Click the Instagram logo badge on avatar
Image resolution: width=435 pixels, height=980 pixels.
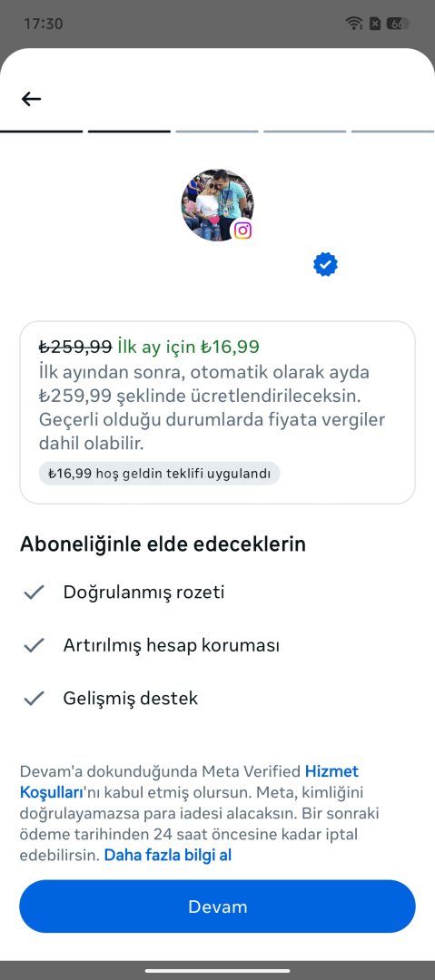242,230
